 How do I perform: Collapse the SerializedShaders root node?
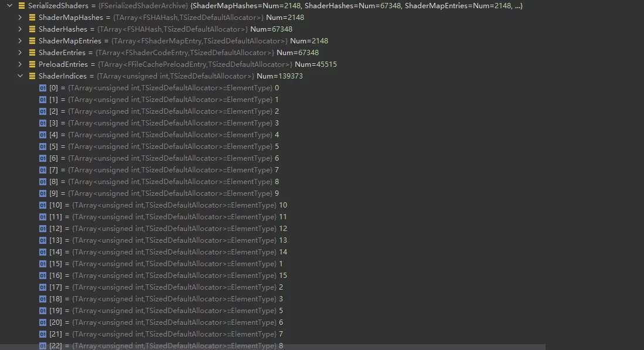coord(9,6)
